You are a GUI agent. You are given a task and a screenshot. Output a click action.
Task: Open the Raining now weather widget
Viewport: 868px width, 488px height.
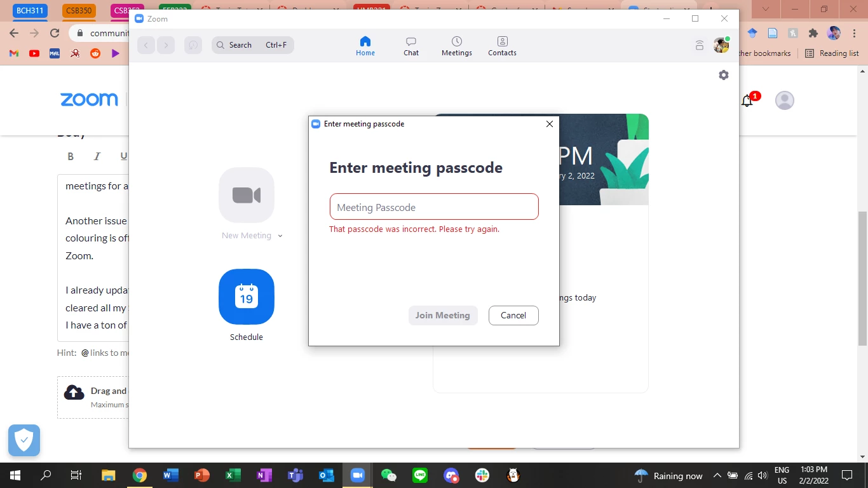pyautogui.click(x=668, y=475)
